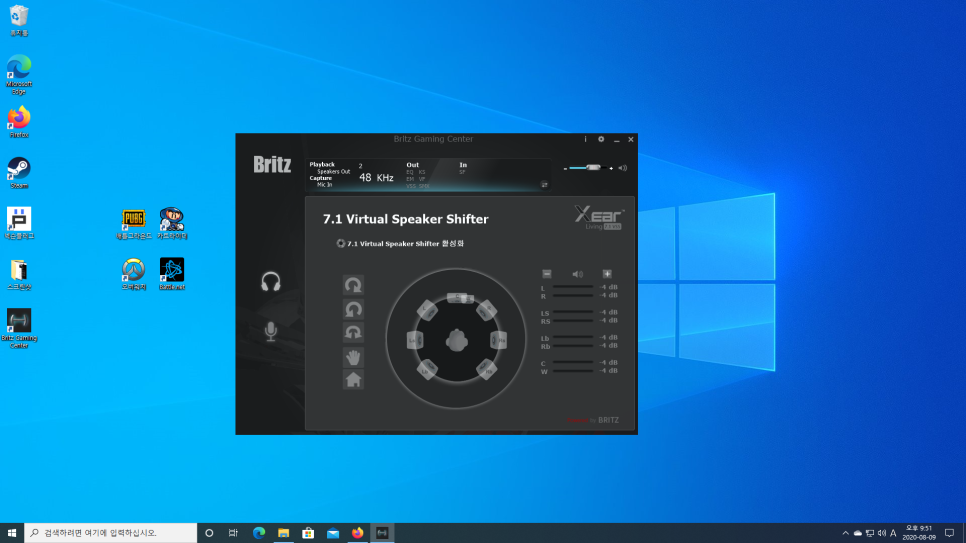Select the Britz Gaming Center desktop shortcut
This screenshot has height=543, width=966.
click(19, 329)
